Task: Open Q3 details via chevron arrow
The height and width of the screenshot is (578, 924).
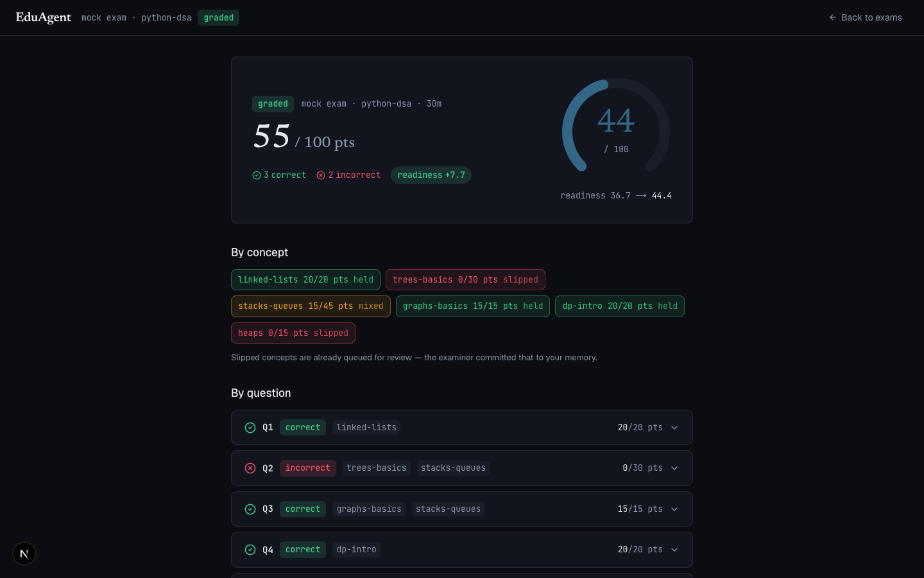Action: [674, 509]
